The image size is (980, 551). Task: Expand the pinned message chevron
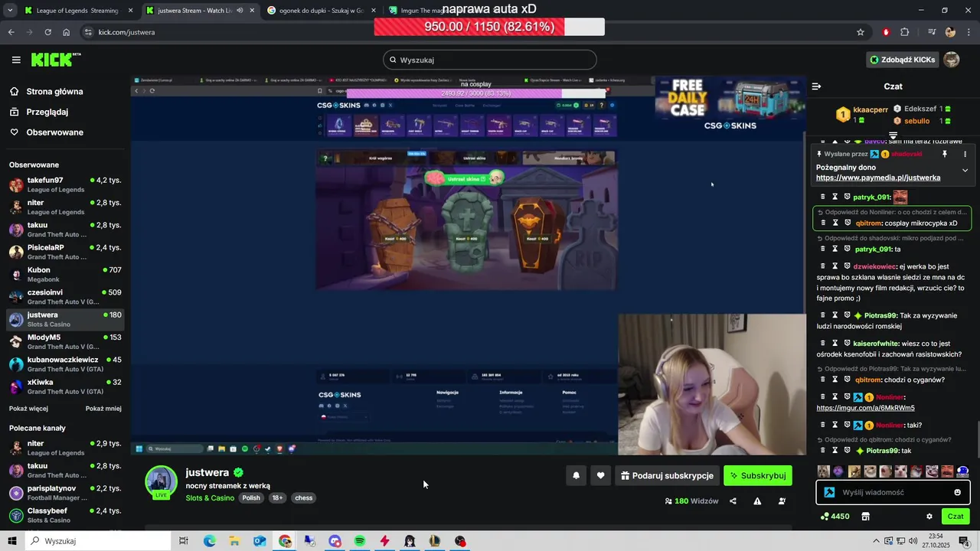[965, 170]
